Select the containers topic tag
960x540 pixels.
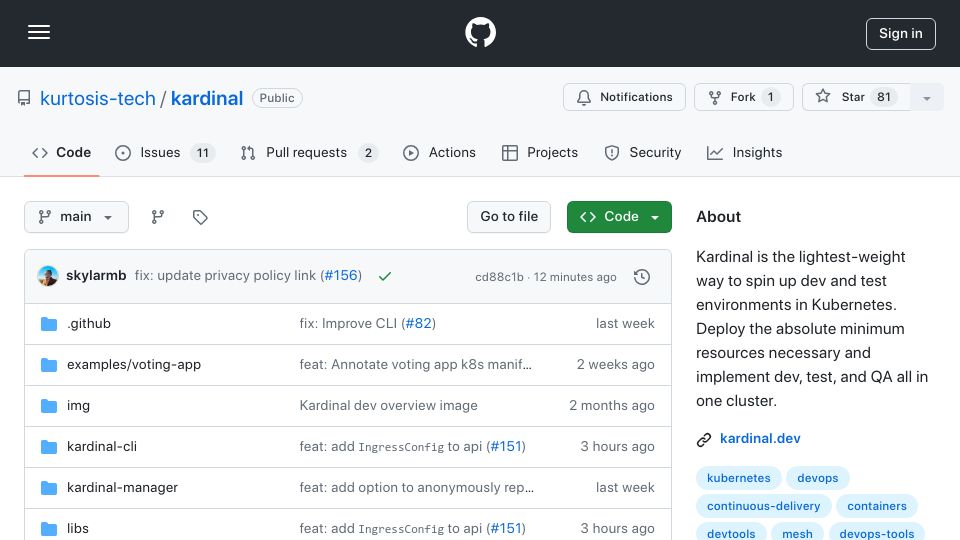click(x=877, y=506)
